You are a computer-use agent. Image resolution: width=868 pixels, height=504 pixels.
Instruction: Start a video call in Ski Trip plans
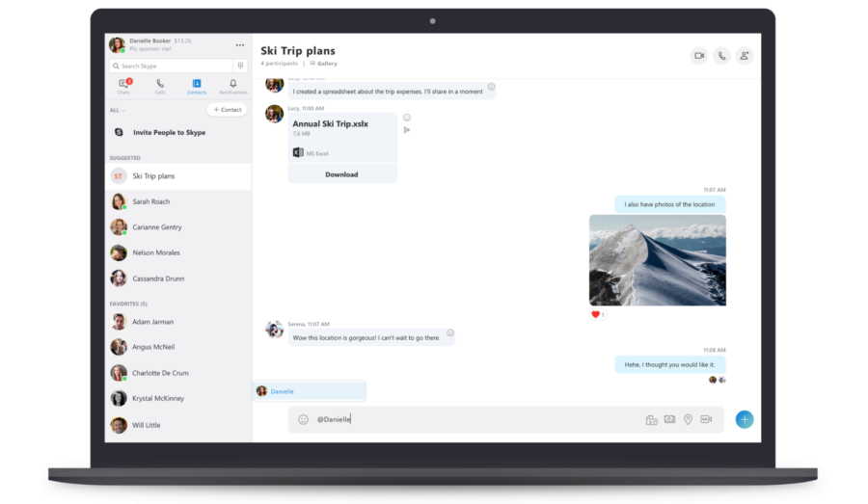[x=699, y=56]
